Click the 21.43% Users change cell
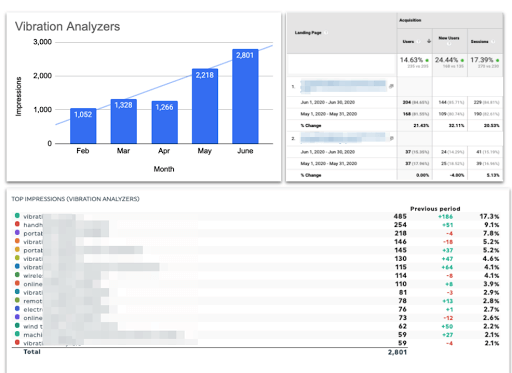Viewport: 512px width, 373px height. (x=422, y=126)
